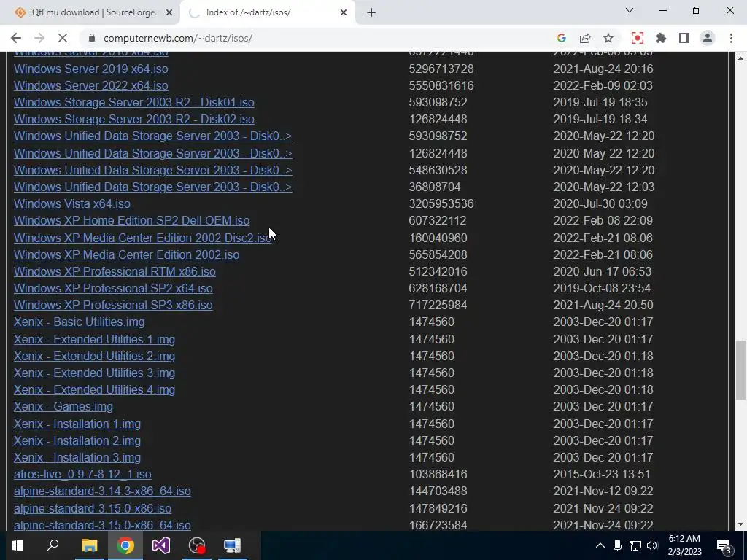747x560 pixels.
Task: Download Windows Server 2019 x64.iso
Action: (x=90, y=69)
